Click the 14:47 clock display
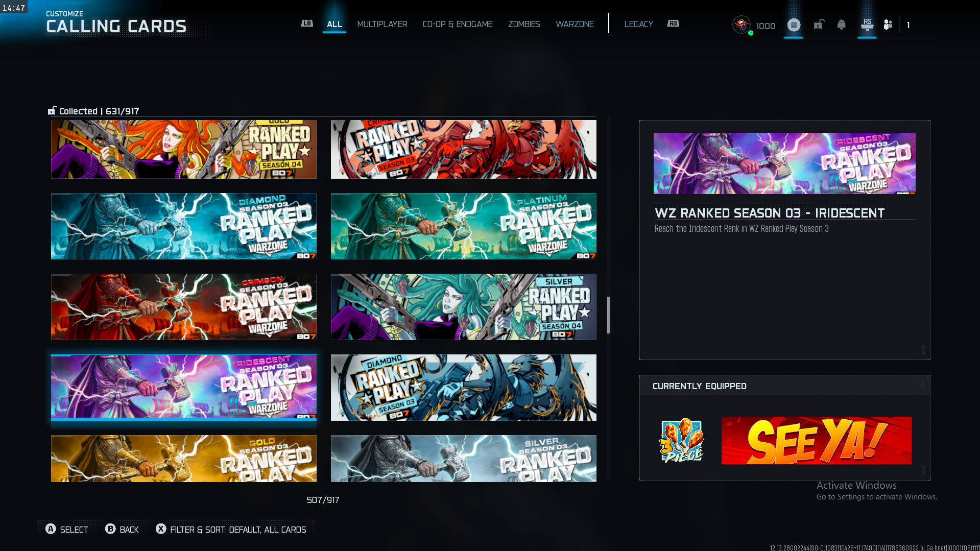The width and height of the screenshot is (980, 551). pyautogui.click(x=14, y=8)
